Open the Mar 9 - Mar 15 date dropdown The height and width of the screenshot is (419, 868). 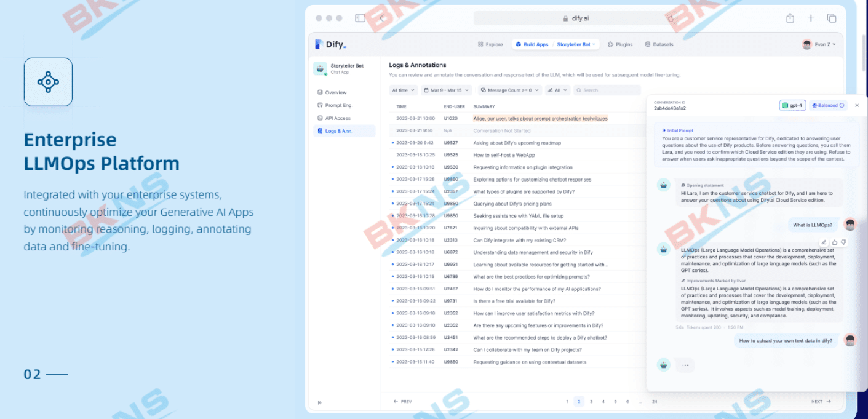coord(446,90)
